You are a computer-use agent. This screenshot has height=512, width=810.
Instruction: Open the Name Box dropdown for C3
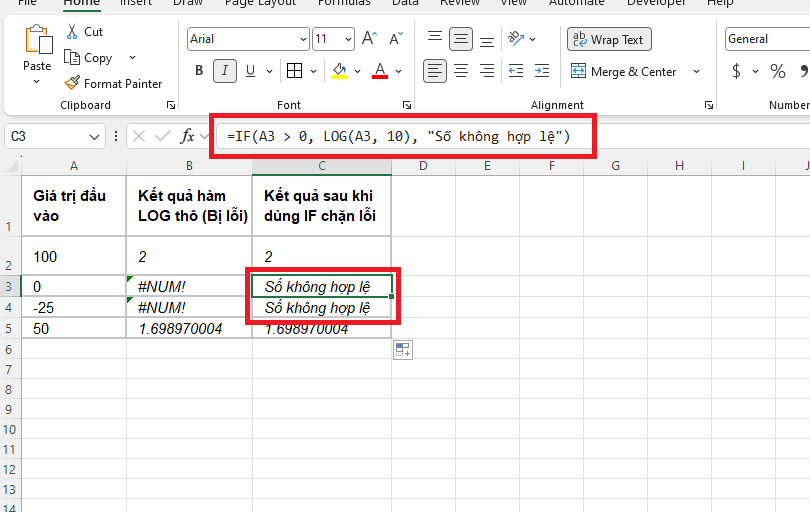tap(94, 137)
